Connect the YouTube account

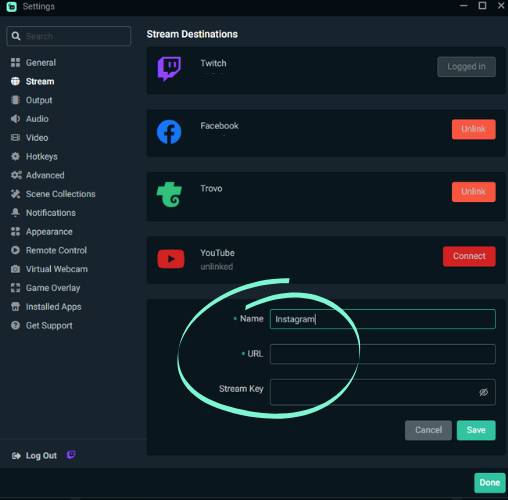[x=469, y=256]
